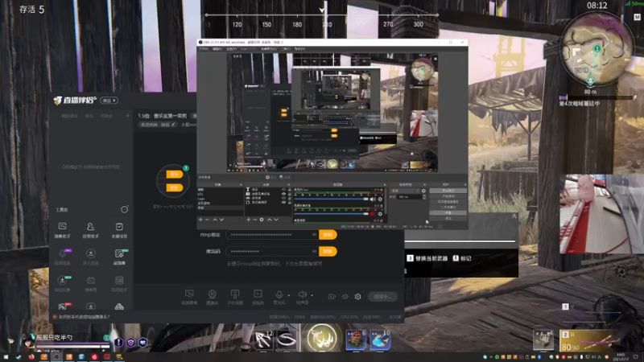Click the second OBS mixer channel's volume slider
Viewport: 644px width, 362px height.
click(331, 214)
